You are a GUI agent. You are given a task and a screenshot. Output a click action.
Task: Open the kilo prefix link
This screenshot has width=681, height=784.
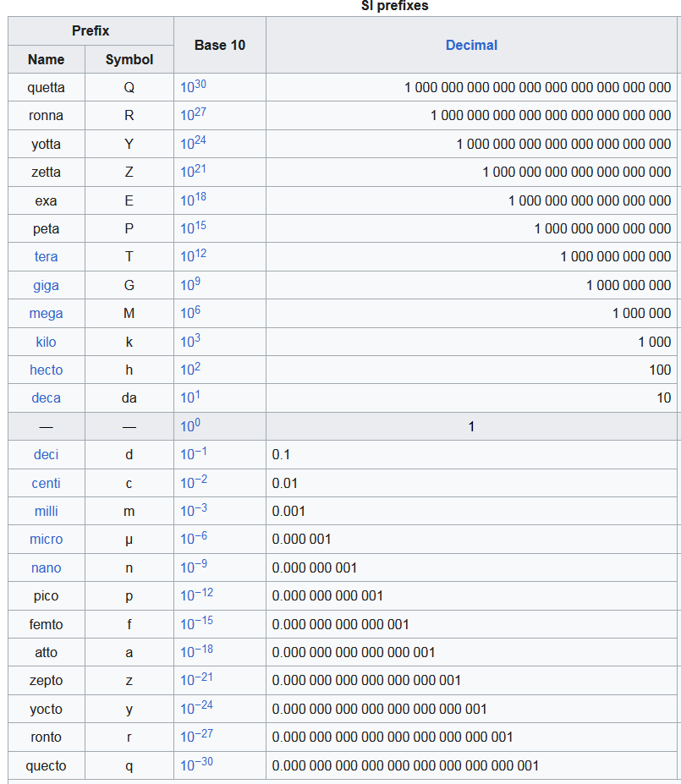[x=46, y=342]
